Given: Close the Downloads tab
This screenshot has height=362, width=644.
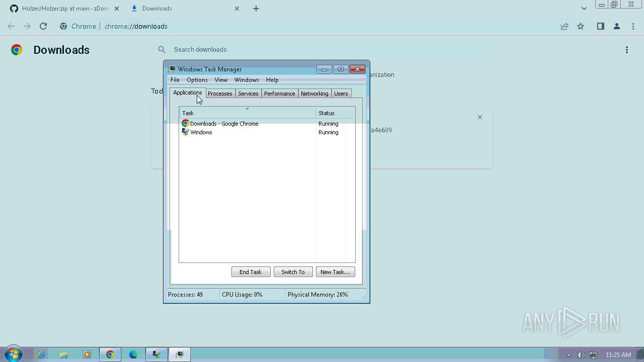Looking at the screenshot, I should (237, 9).
